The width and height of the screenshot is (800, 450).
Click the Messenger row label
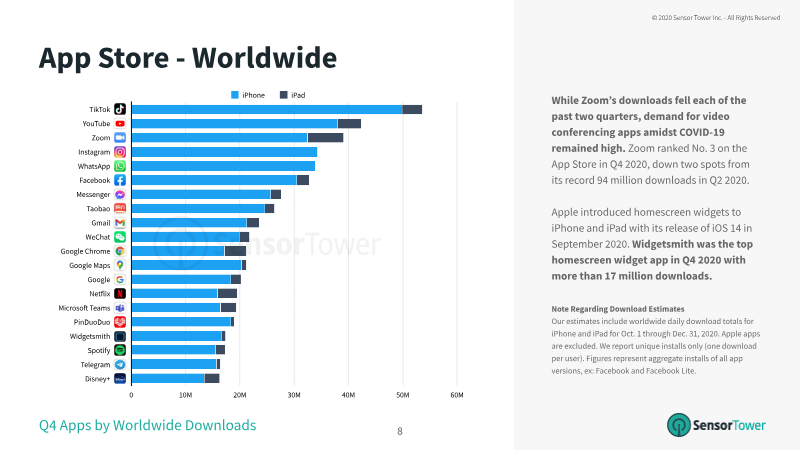[x=93, y=194]
